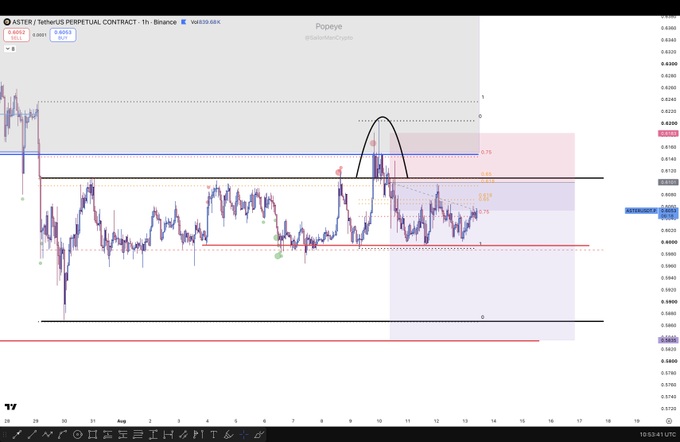The image size is (680, 442).
Task: Click the 10:53:41 UTC timezone clock
Action: click(x=658, y=434)
